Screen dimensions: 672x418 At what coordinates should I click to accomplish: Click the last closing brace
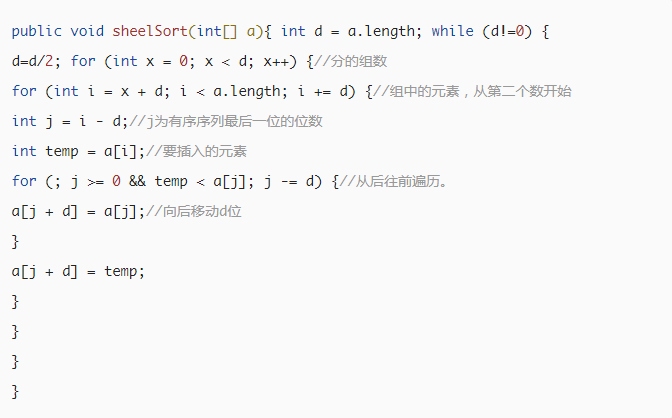click(15, 391)
